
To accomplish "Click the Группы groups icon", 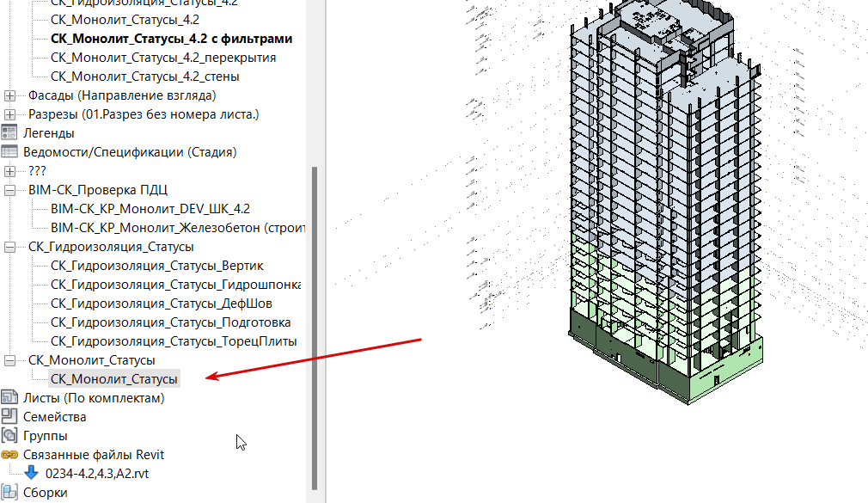I will tap(9, 435).
